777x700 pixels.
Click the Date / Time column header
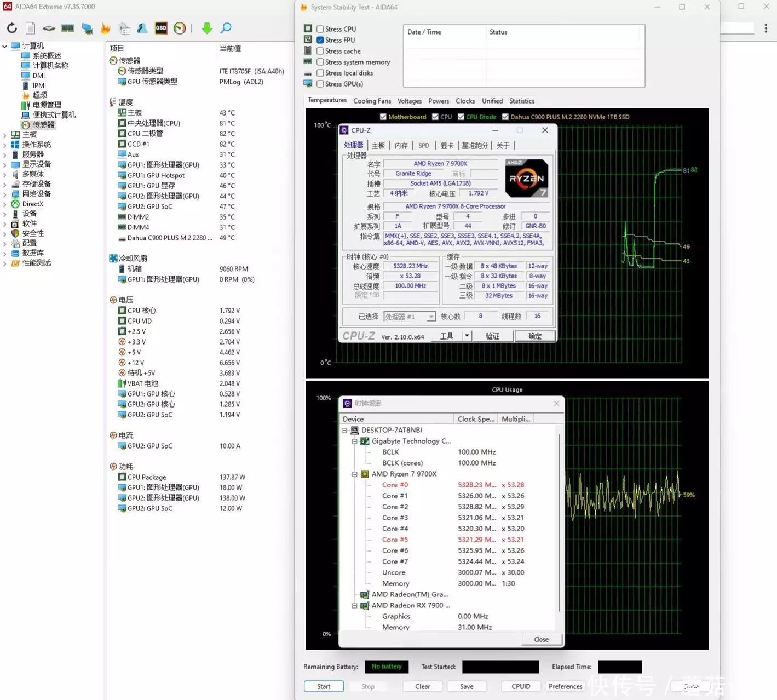click(445, 32)
